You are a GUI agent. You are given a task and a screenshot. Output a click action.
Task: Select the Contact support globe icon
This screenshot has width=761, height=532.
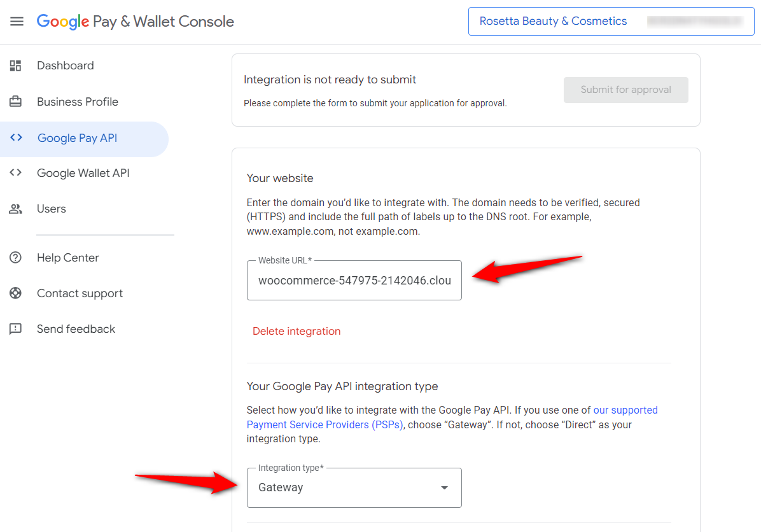click(x=16, y=293)
